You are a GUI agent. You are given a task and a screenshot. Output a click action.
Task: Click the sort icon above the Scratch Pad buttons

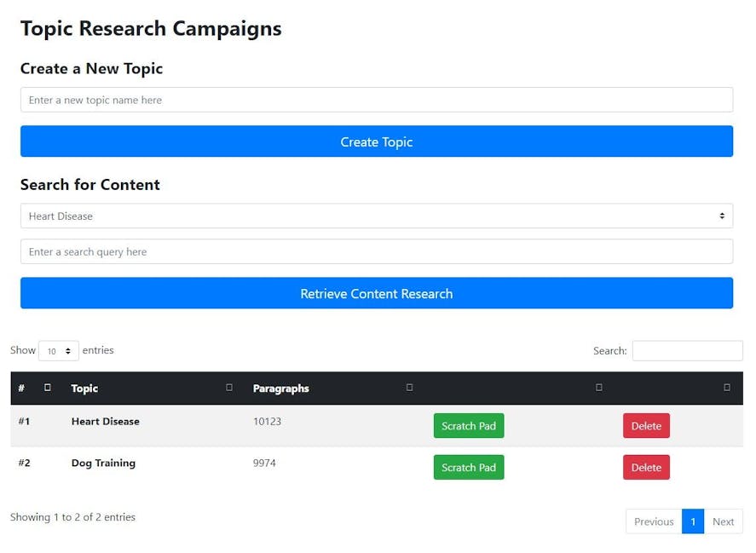[598, 388]
